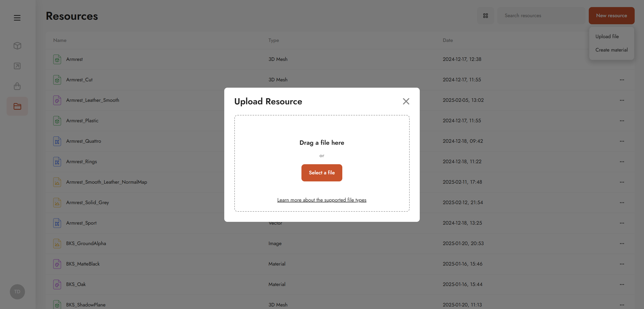Switch to grid view layout

[x=485, y=16]
